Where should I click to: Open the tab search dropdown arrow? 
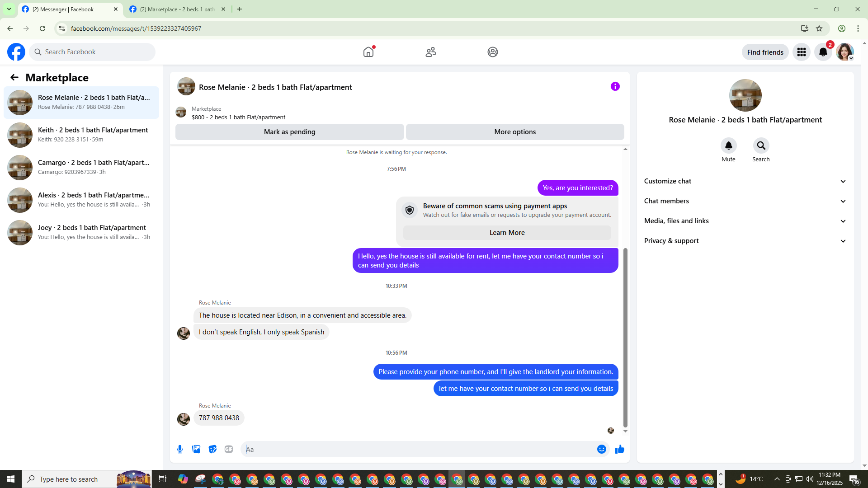9,9
